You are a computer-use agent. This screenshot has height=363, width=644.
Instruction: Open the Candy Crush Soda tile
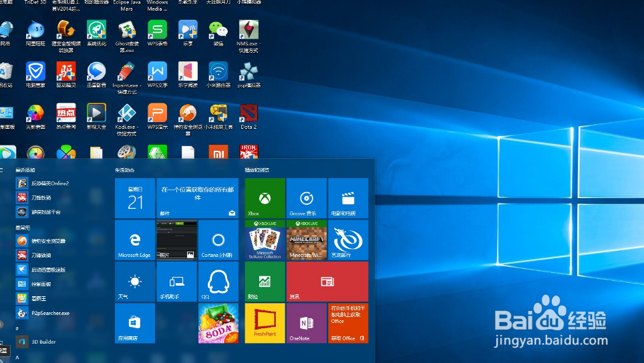coord(218,323)
